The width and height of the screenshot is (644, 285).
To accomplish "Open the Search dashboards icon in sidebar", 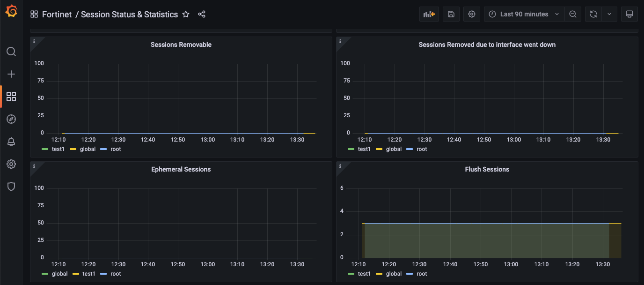I will coord(11,52).
